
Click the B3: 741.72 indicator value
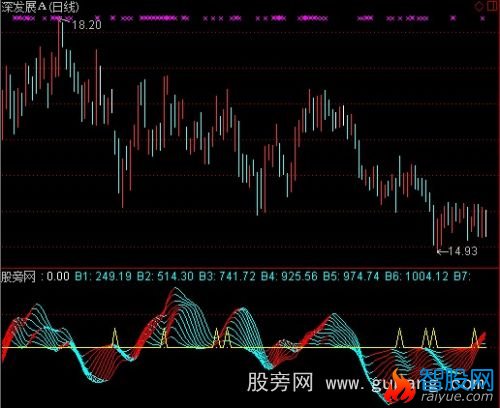pos(227,276)
